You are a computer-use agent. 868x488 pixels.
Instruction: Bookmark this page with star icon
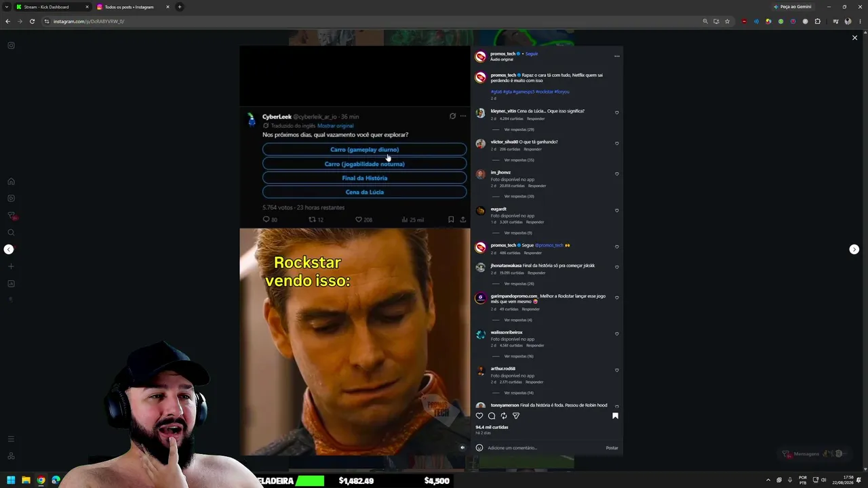click(x=728, y=21)
